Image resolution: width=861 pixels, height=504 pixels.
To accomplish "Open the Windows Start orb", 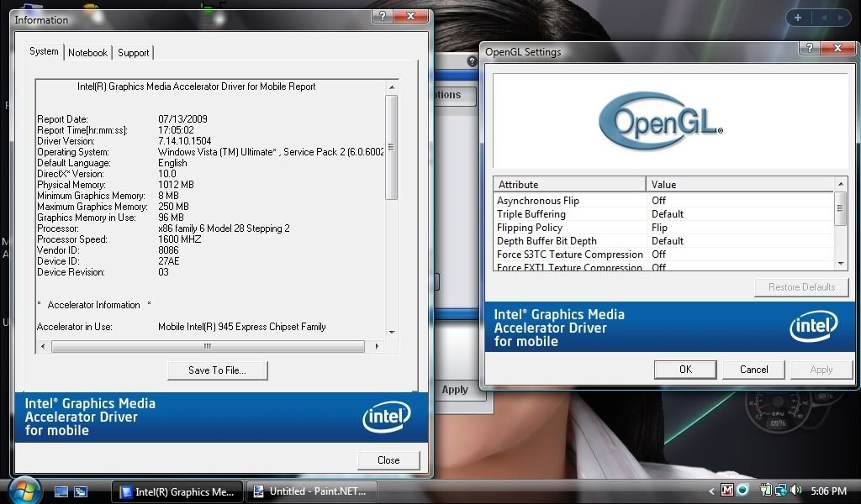I will [24, 490].
